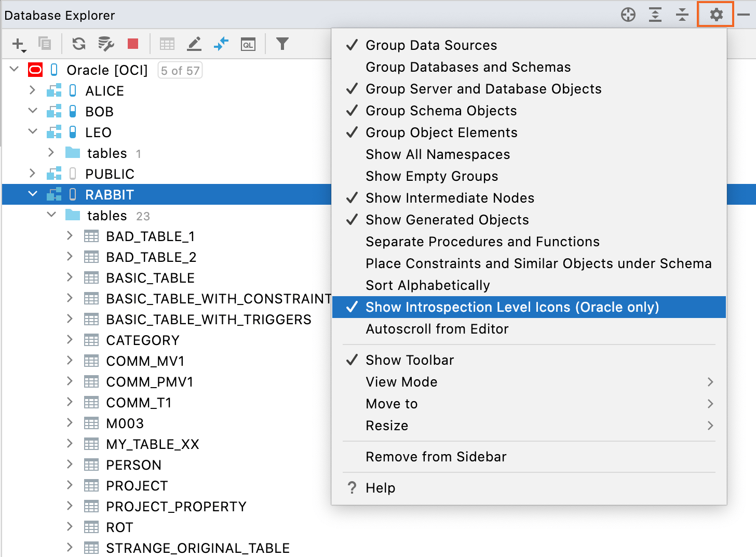Image resolution: width=756 pixels, height=557 pixels.
Task: Uncheck Group Data Sources option
Action: tap(431, 45)
